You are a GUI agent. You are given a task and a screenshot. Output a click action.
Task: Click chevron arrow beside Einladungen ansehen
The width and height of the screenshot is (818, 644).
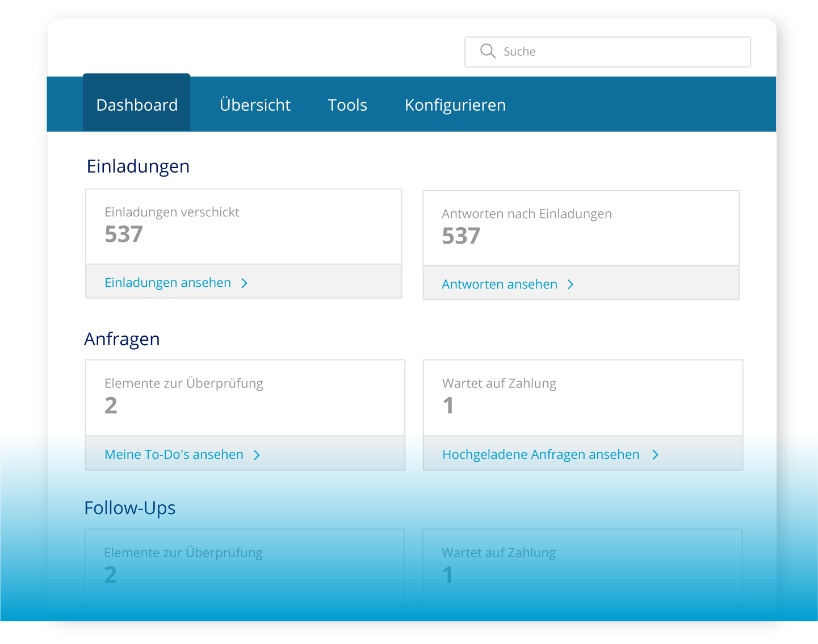(244, 283)
